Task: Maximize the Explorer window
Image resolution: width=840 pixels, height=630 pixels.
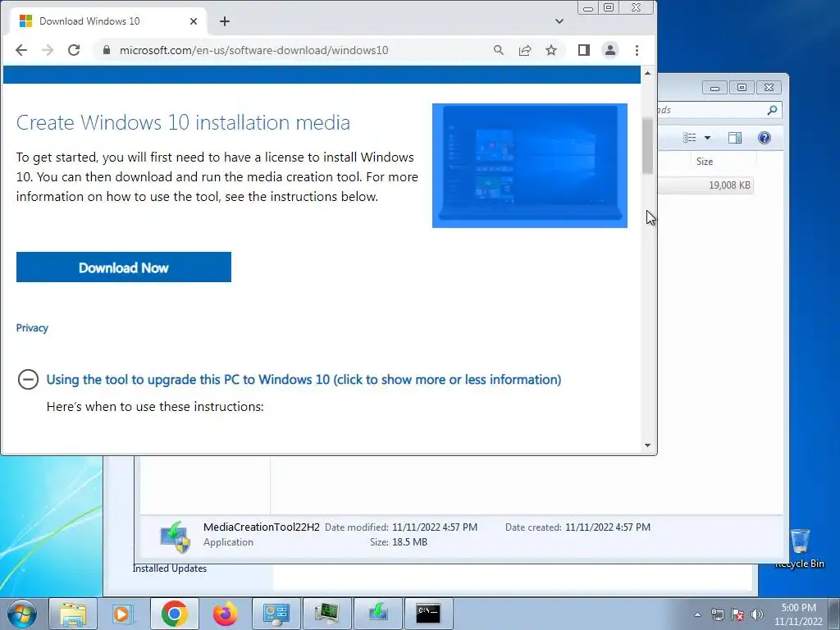Action: tap(742, 88)
